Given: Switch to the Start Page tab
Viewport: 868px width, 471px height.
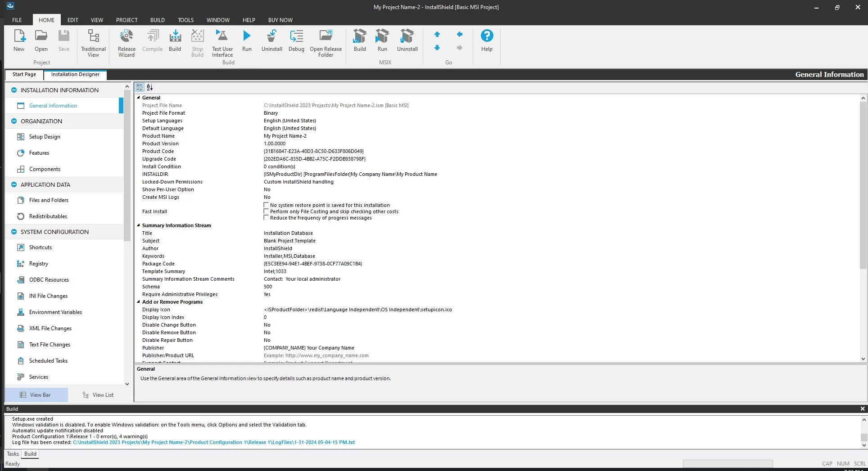Looking at the screenshot, I should pos(23,74).
